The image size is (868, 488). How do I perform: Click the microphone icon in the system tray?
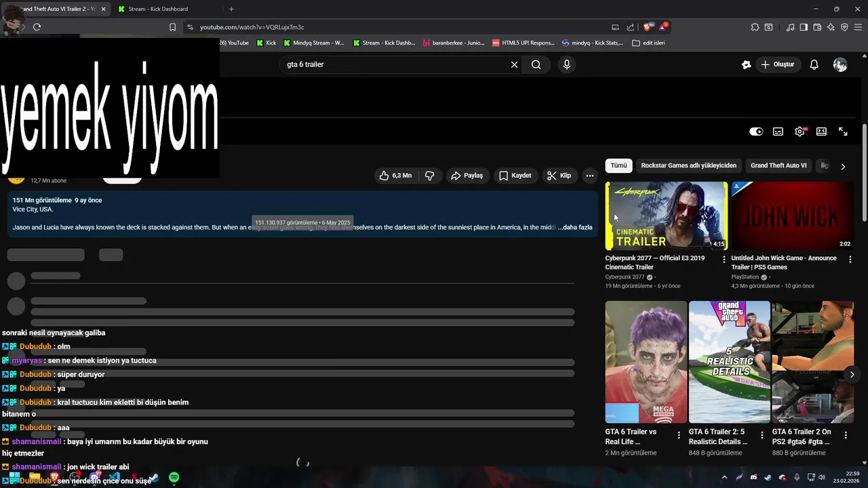(x=797, y=478)
